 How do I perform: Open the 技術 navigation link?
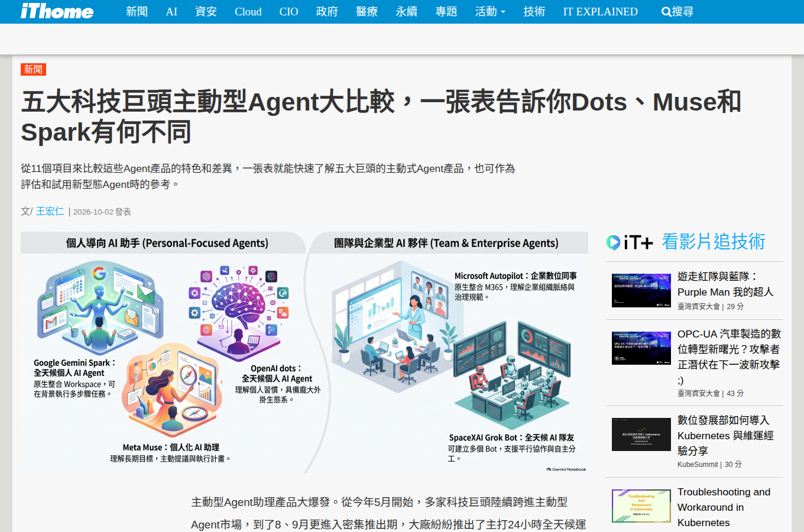tap(534, 11)
